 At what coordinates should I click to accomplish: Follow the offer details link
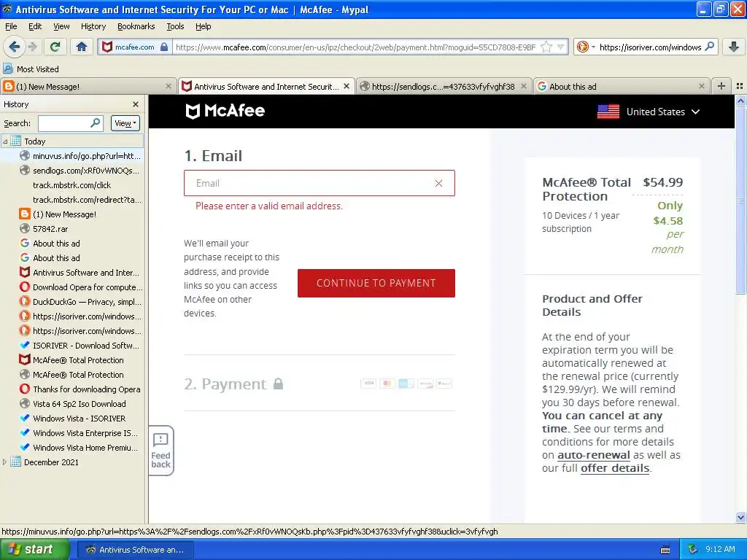614,468
